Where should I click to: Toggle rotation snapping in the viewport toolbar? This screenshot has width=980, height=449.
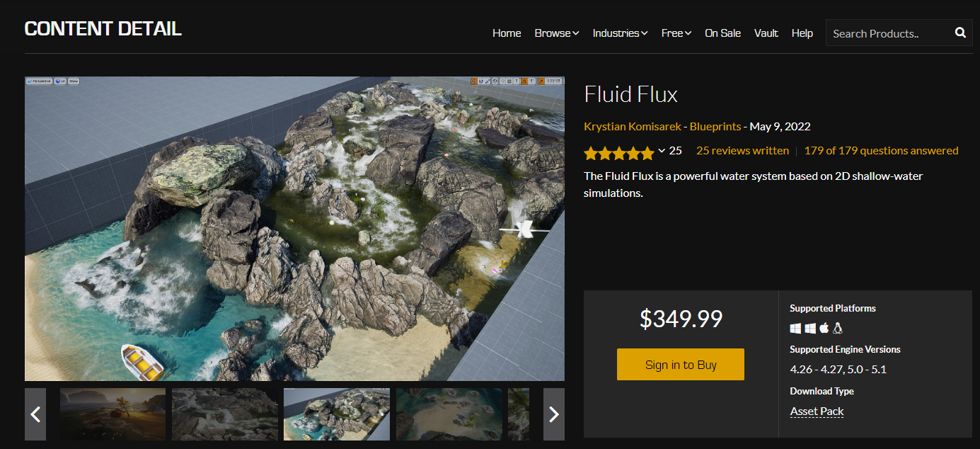click(x=524, y=81)
